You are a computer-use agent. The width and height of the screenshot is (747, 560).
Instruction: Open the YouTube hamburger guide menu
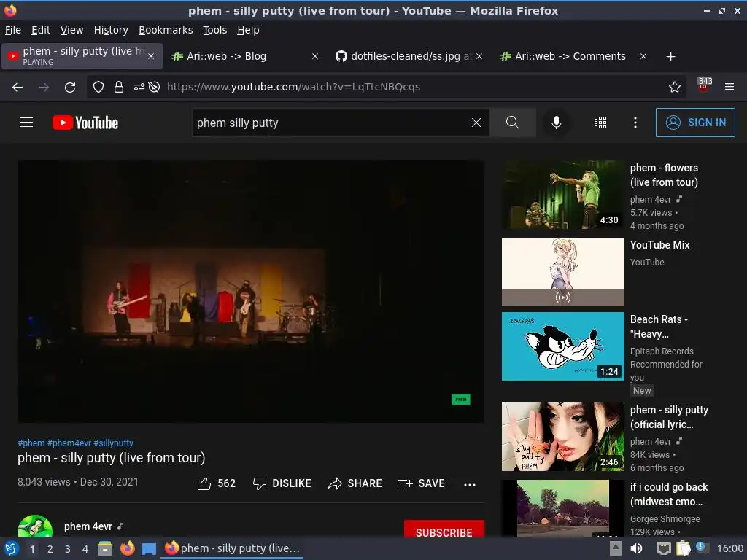click(26, 122)
